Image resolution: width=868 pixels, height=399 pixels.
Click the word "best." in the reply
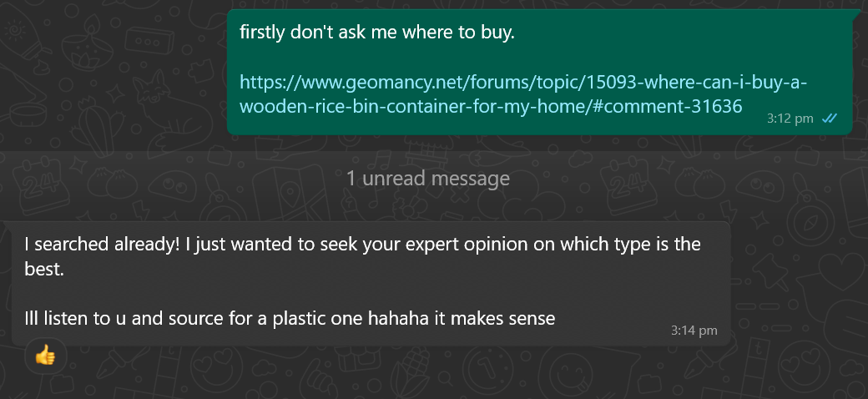point(44,270)
